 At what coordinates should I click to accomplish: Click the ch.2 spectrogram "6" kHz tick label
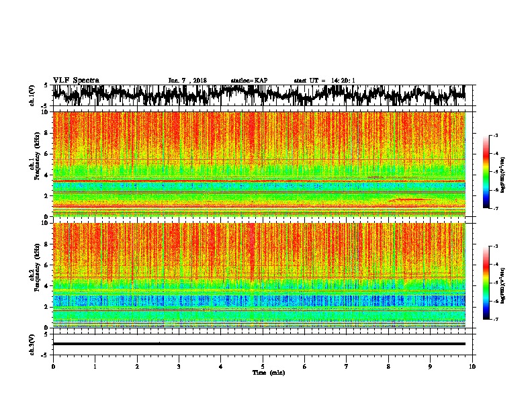[47, 265]
